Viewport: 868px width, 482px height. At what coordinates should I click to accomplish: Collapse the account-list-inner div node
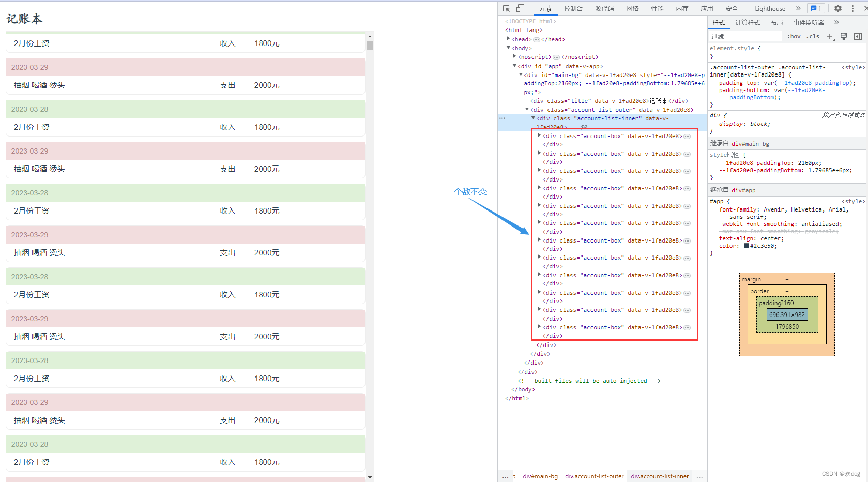pos(533,118)
